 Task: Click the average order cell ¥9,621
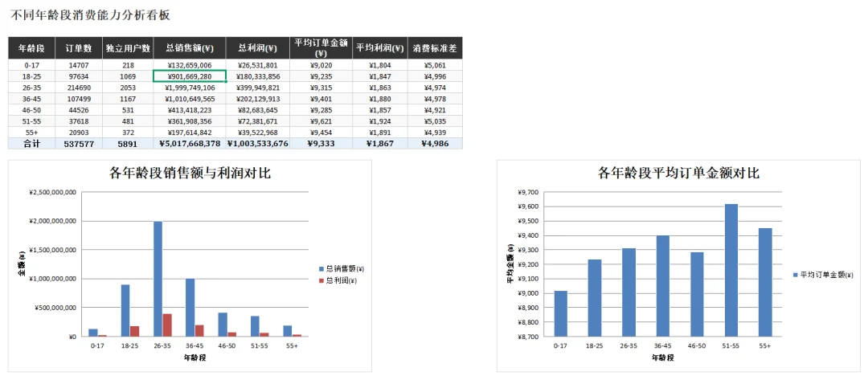click(x=321, y=121)
